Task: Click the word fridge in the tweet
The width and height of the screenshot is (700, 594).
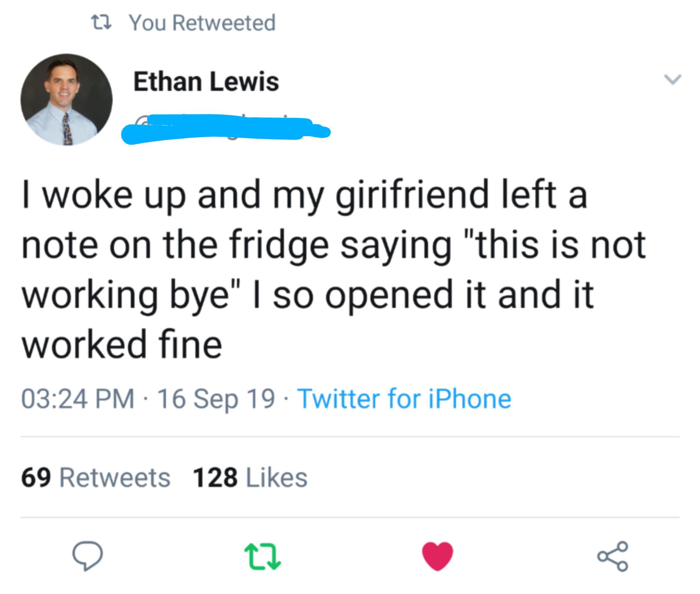Action: 279,245
